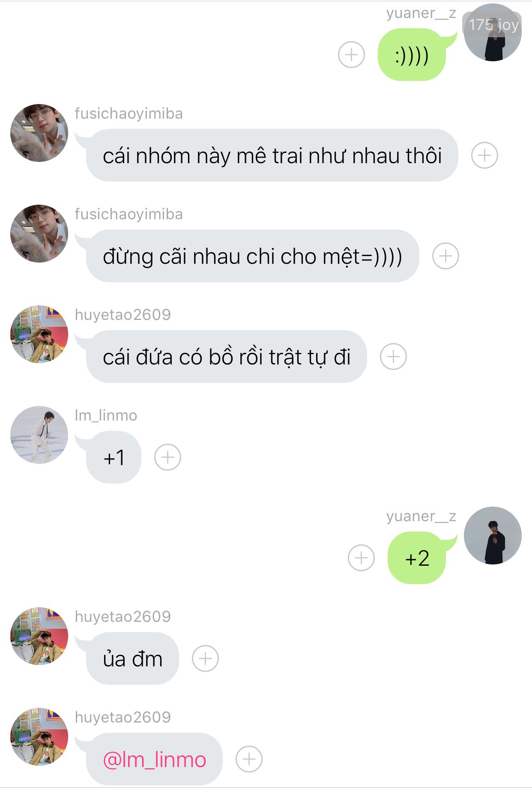Image resolution: width=532 pixels, height=788 pixels.
Task: Tap the plus icon beside the ":))))" message
Action: (x=351, y=55)
